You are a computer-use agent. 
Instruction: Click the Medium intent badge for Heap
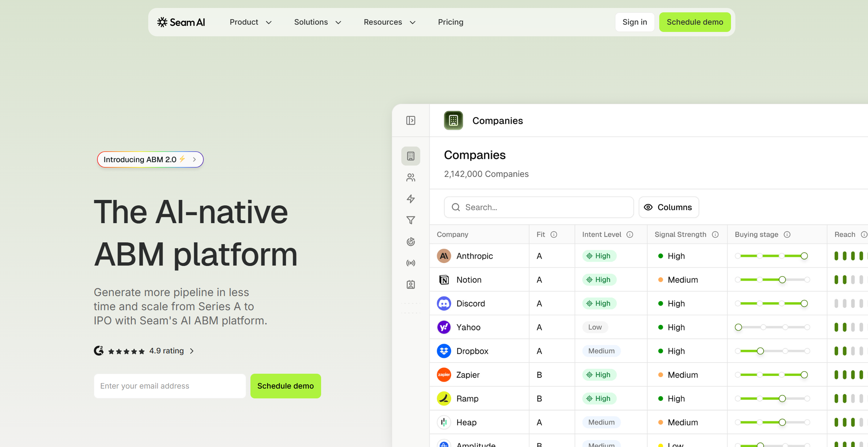pos(601,422)
